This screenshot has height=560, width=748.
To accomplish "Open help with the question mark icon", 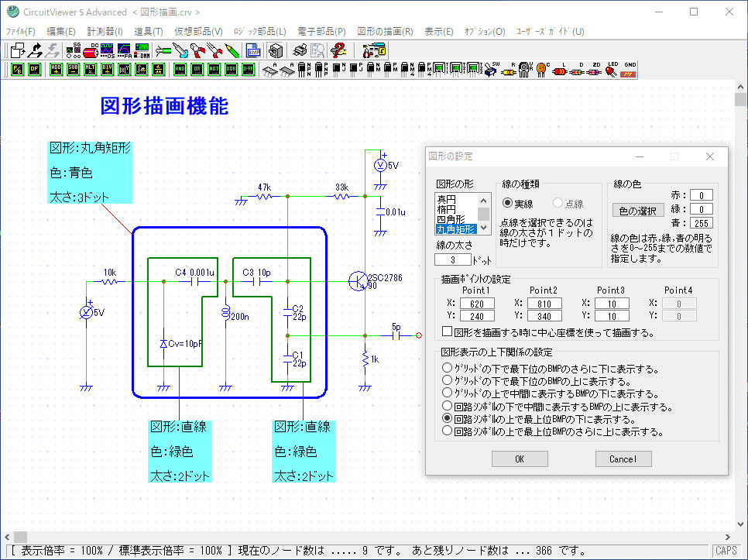I will [338, 50].
